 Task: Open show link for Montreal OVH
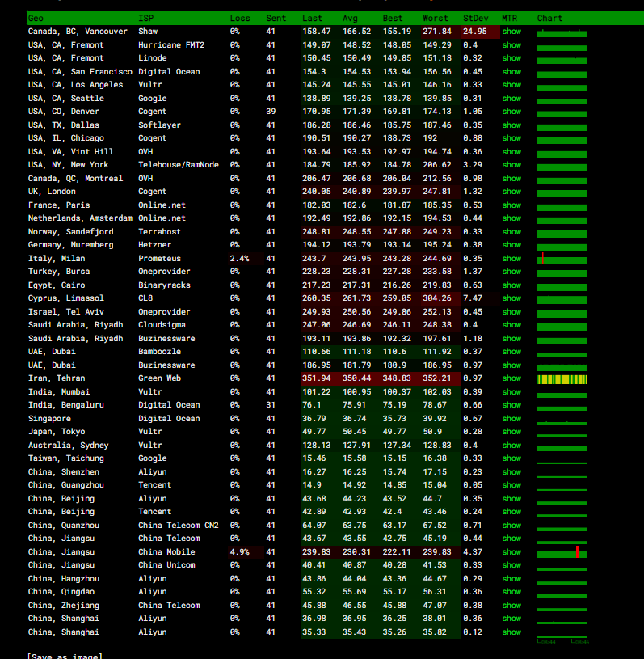point(511,179)
